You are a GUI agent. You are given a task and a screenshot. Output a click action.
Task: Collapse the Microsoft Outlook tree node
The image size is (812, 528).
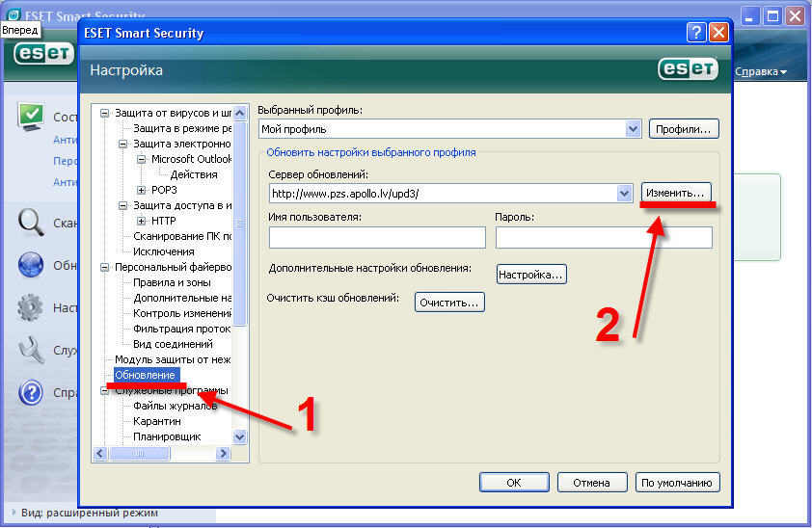pyautogui.click(x=142, y=159)
